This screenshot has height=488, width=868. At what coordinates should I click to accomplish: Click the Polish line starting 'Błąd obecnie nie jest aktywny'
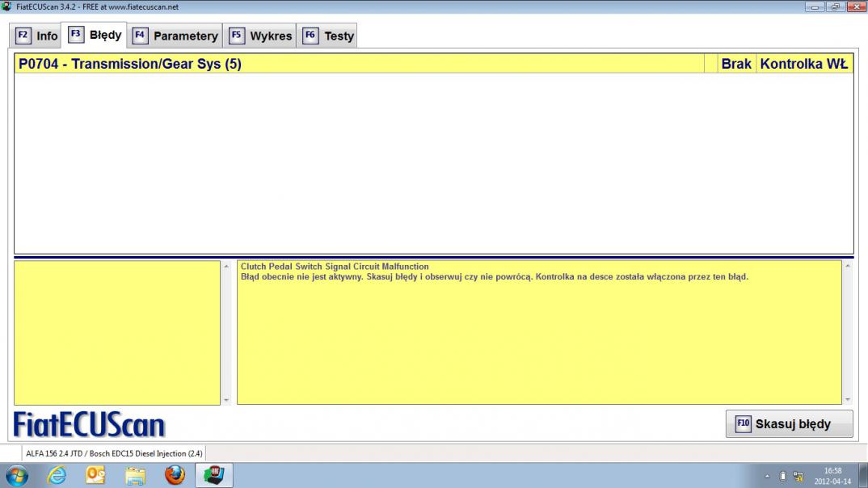(x=495, y=276)
